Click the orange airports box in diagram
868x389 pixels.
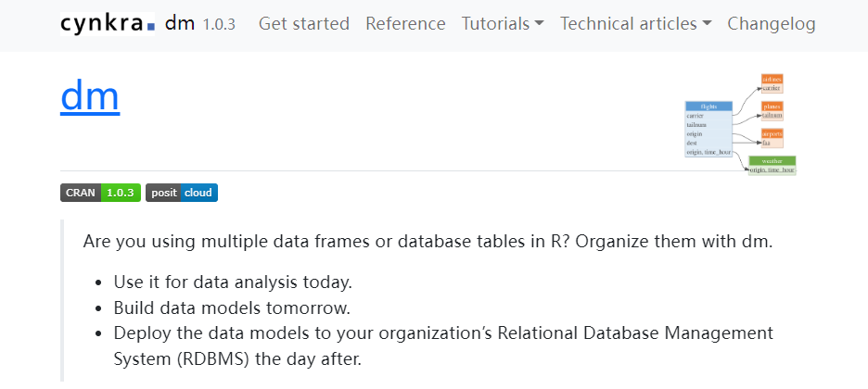[772, 138]
